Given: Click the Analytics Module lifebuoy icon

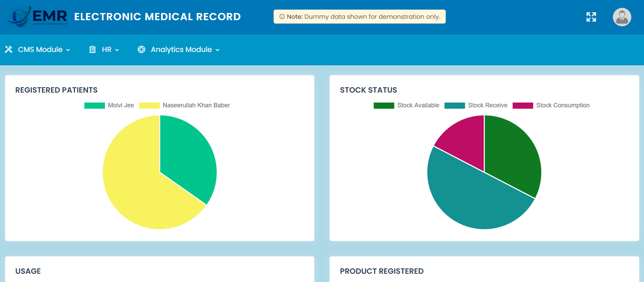Looking at the screenshot, I should click(141, 50).
